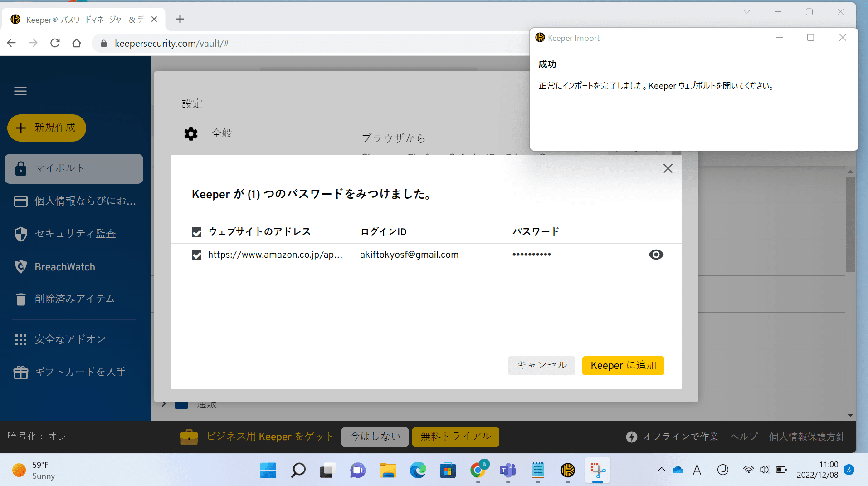Click the キャンセル button
The height and width of the screenshot is (486, 868).
pos(541,366)
